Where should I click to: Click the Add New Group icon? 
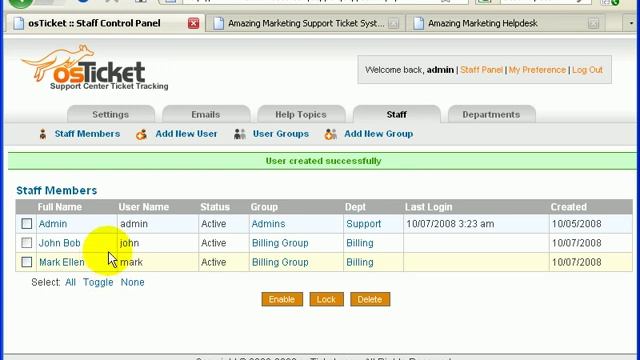[x=331, y=134]
